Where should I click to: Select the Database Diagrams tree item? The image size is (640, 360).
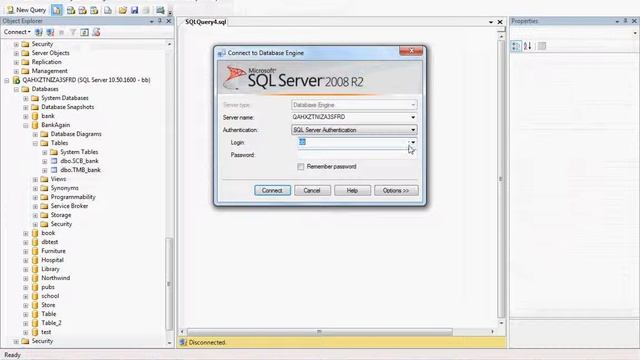[76, 134]
